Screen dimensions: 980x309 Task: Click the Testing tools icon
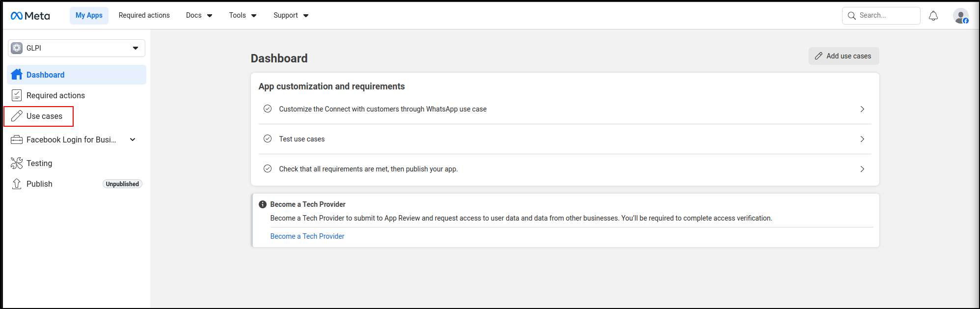[x=17, y=163]
